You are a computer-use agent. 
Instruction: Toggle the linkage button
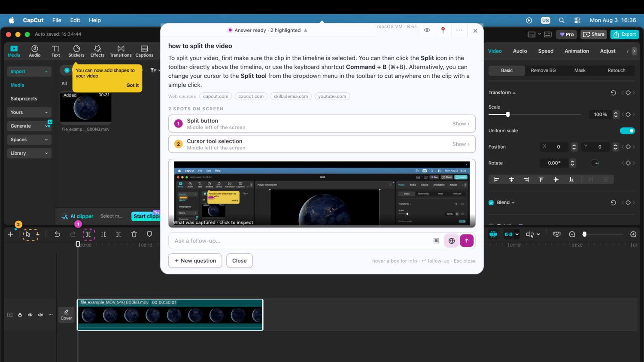(x=508, y=234)
